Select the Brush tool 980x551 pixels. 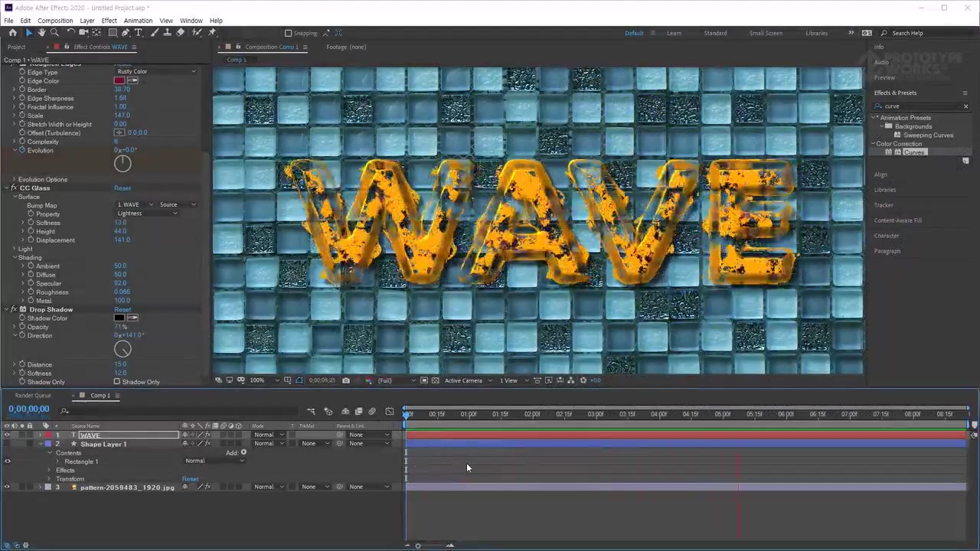point(154,33)
